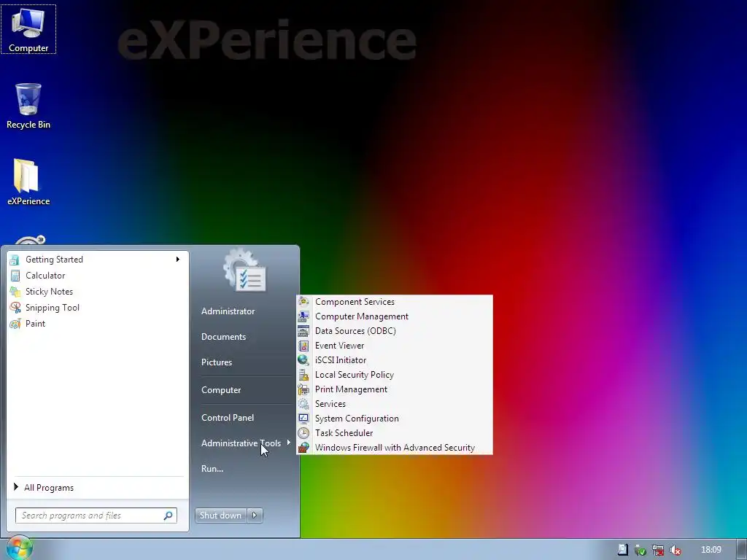This screenshot has width=747, height=560.
Task: Click the Task Scheduler clock icon
Action: pos(303,433)
